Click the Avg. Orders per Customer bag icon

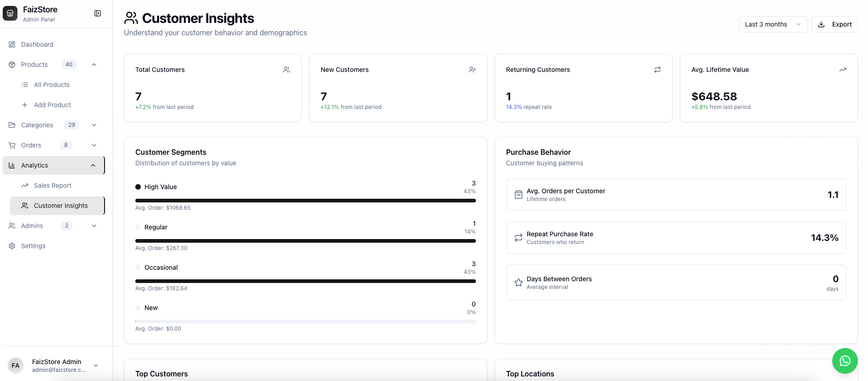[x=518, y=195]
